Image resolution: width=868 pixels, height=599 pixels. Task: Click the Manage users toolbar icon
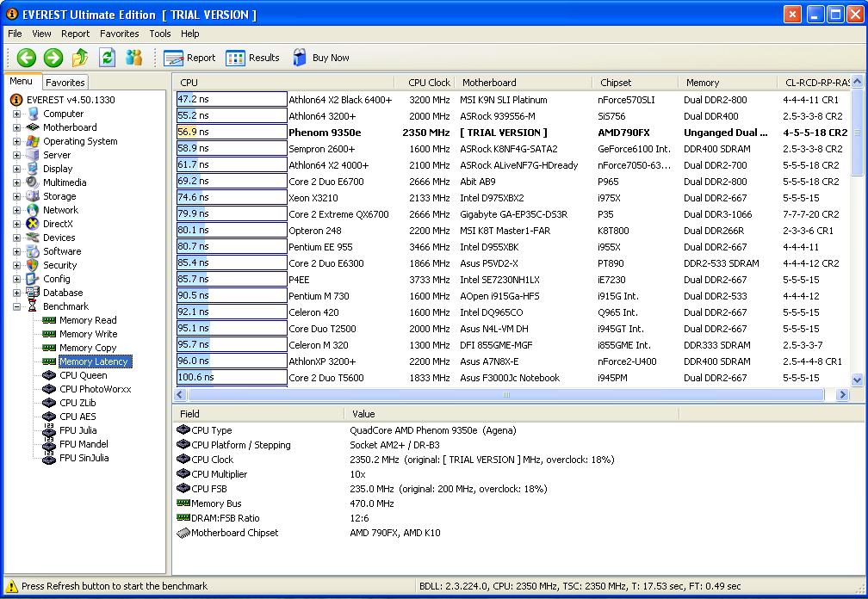(133, 58)
